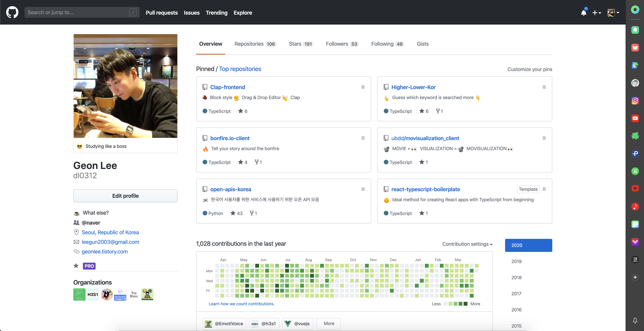Image resolution: width=644 pixels, height=331 pixels.
Task: Click the darkest green legend square
Action: point(465,304)
